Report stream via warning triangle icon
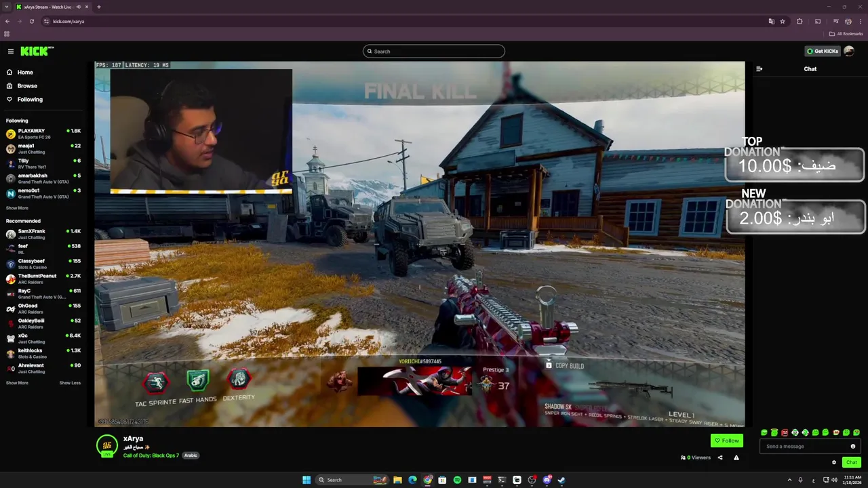Screen dimensions: 868x488 point(736,457)
